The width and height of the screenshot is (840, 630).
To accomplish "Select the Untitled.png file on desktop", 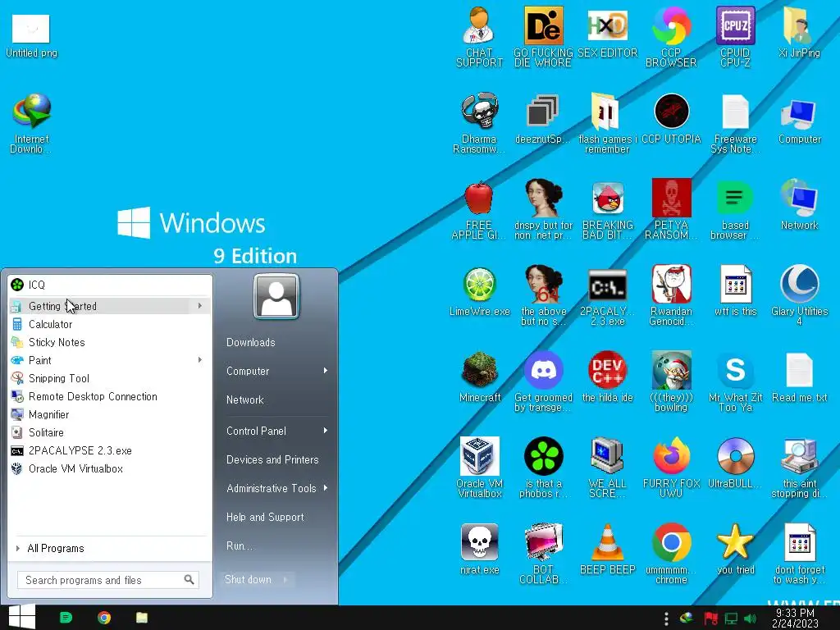I will (31, 36).
